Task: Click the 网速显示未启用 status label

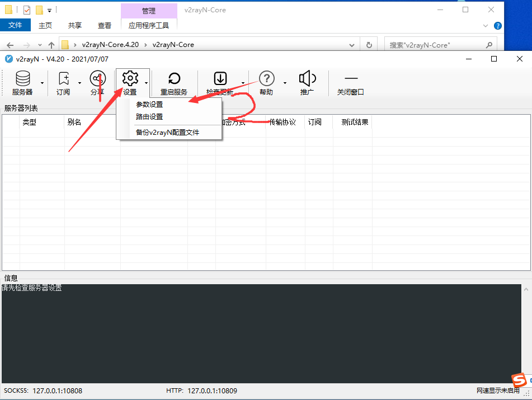Action: [x=498, y=391]
